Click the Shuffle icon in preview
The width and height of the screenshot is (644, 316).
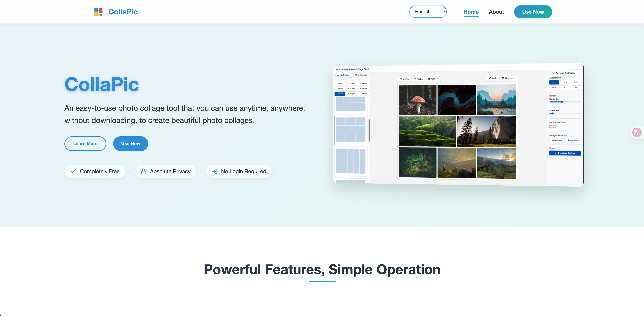point(489,78)
